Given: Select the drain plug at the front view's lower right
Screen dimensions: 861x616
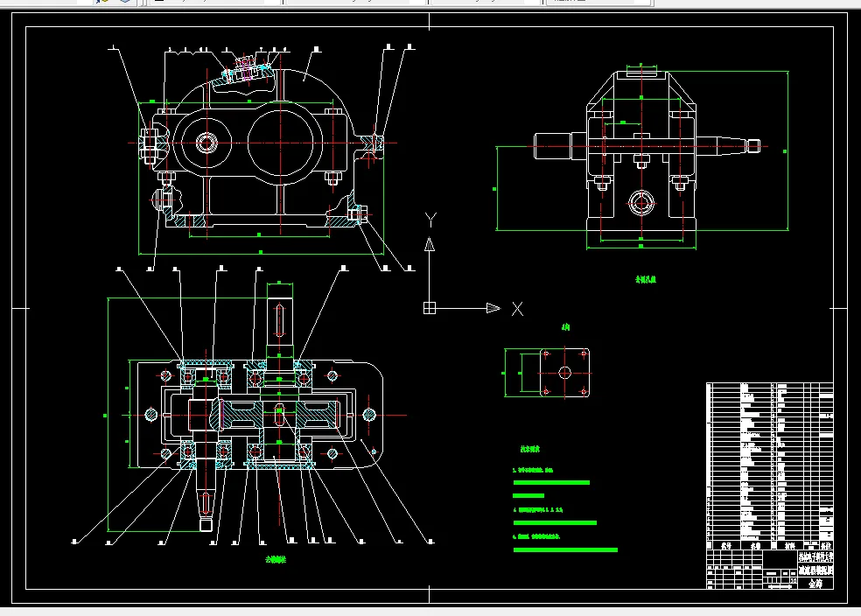Looking at the screenshot, I should click(357, 213).
